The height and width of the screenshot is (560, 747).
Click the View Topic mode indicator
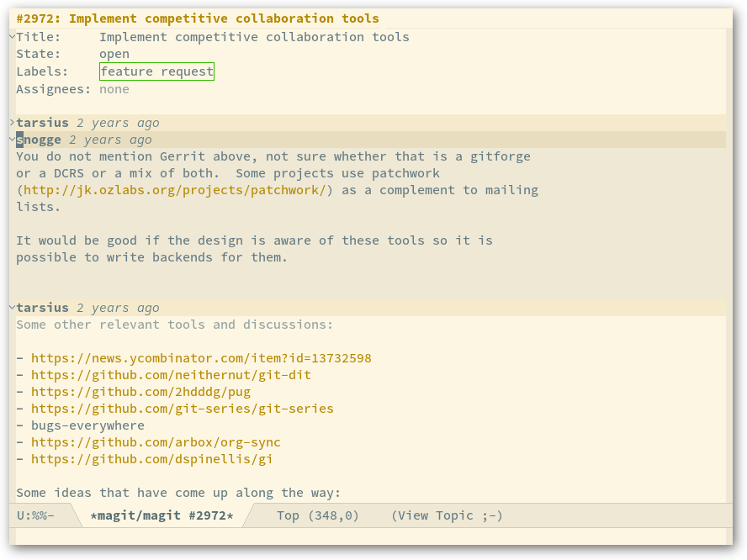coord(447,515)
